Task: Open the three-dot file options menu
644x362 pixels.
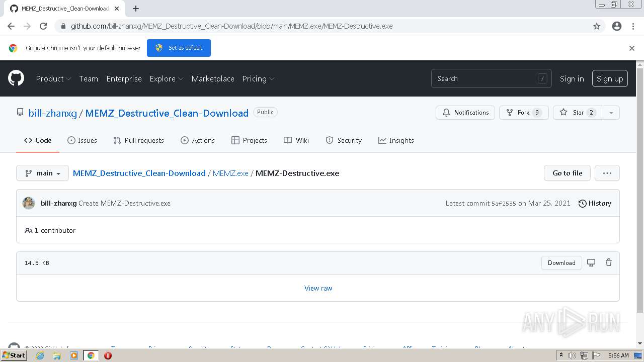Action: coord(607,173)
